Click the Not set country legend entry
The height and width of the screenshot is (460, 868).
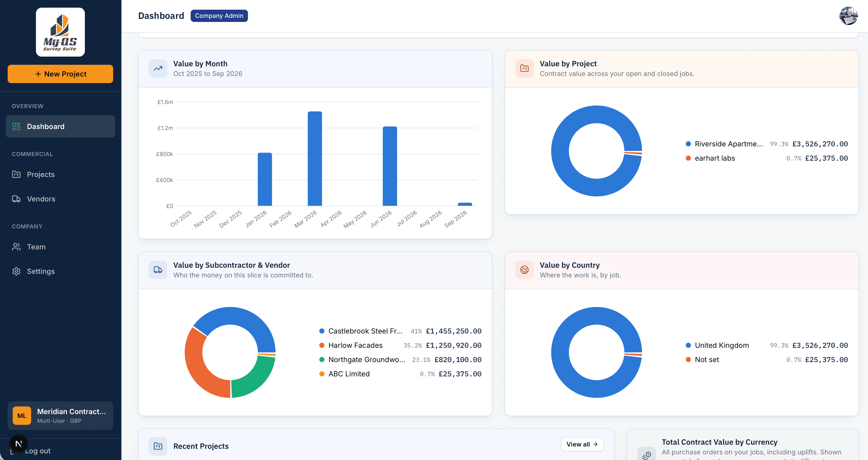click(767, 360)
